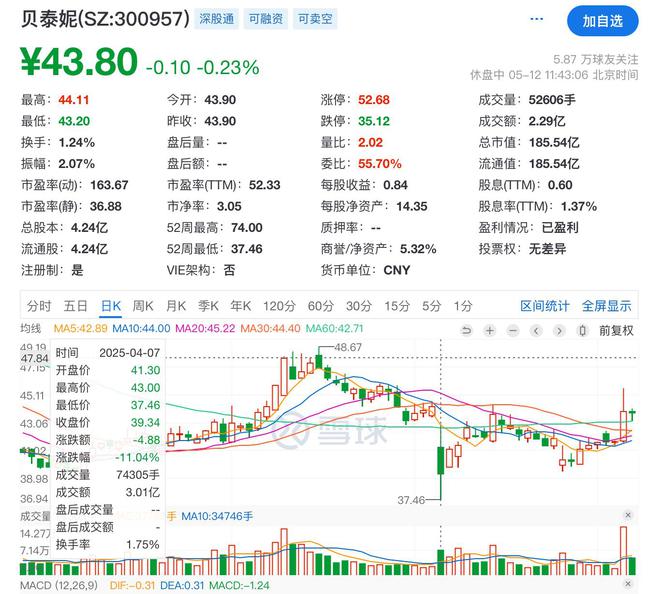Close the MACD indicator panel
Screen dimensions: 660x594
pyautogui.click(x=628, y=583)
